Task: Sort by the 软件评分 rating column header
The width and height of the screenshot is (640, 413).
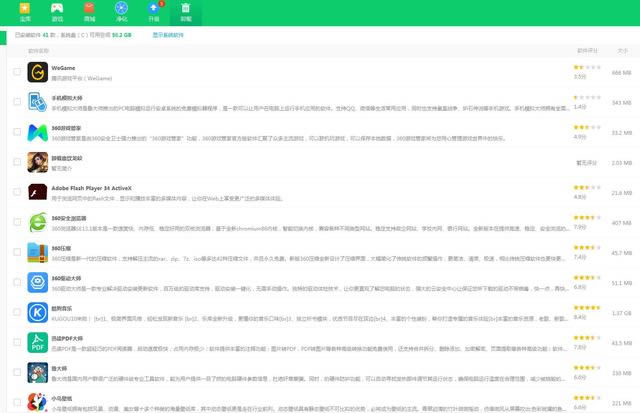Action: 587,51
